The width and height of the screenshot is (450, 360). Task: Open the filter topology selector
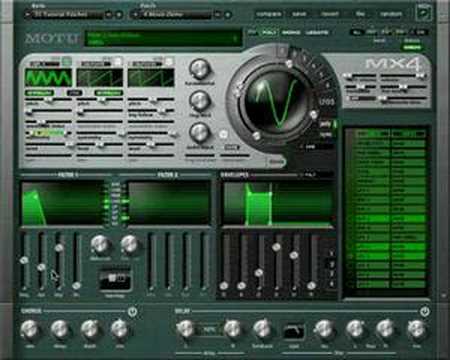click(115, 279)
